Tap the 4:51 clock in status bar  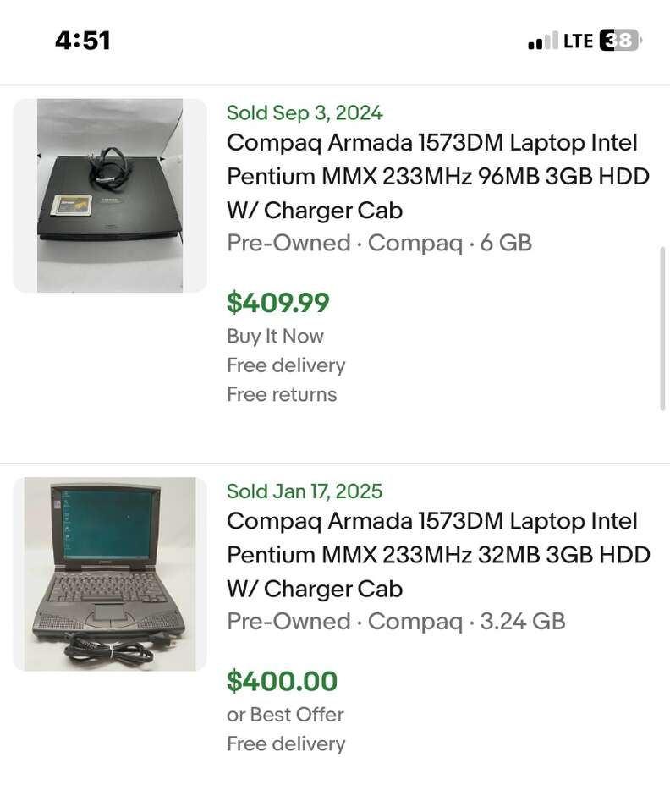click(83, 41)
